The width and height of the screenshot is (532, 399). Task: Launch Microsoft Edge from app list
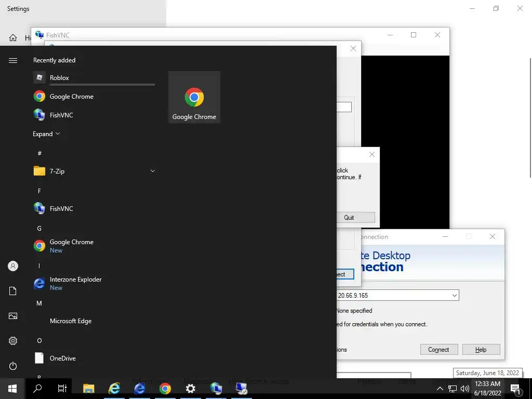tap(94, 321)
